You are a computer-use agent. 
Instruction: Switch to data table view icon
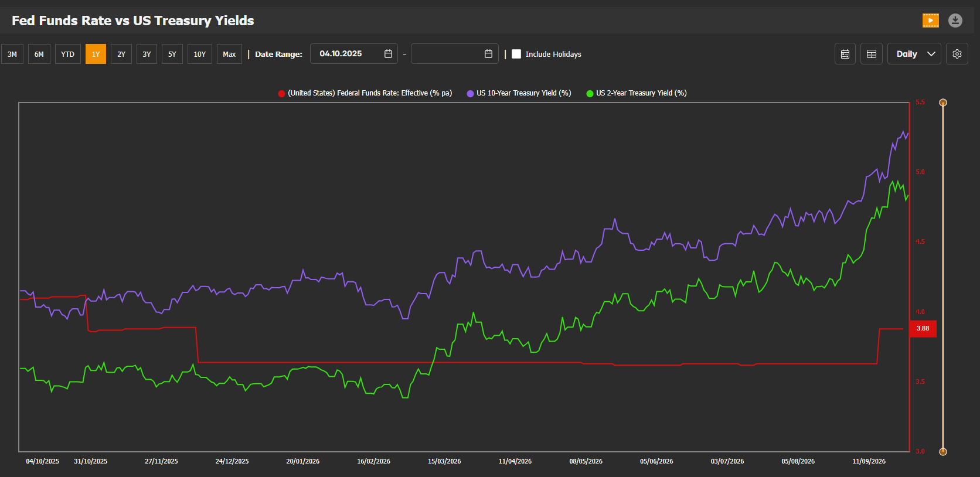872,54
